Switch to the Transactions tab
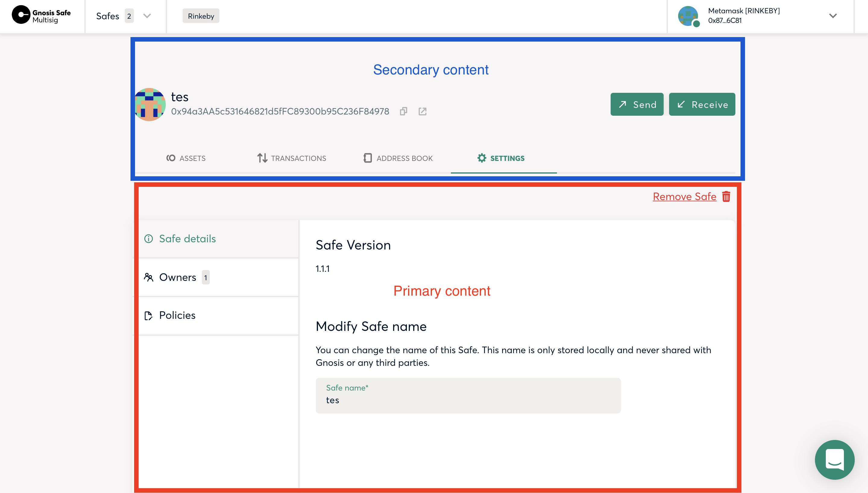The height and width of the screenshot is (493, 868). tap(291, 158)
